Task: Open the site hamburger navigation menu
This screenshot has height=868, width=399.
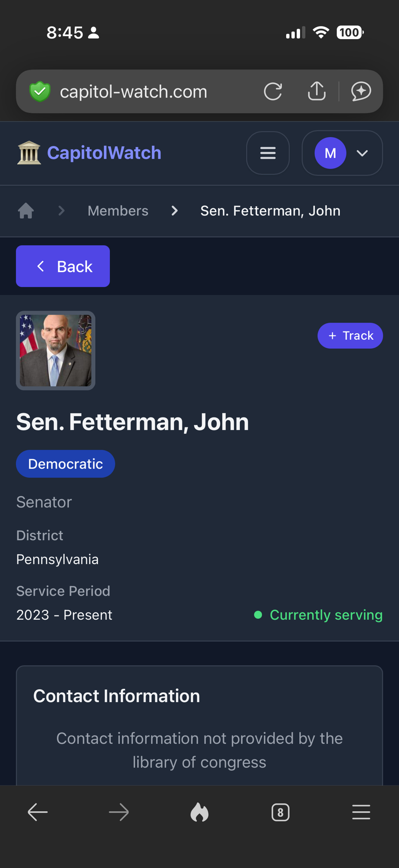Action: point(268,153)
